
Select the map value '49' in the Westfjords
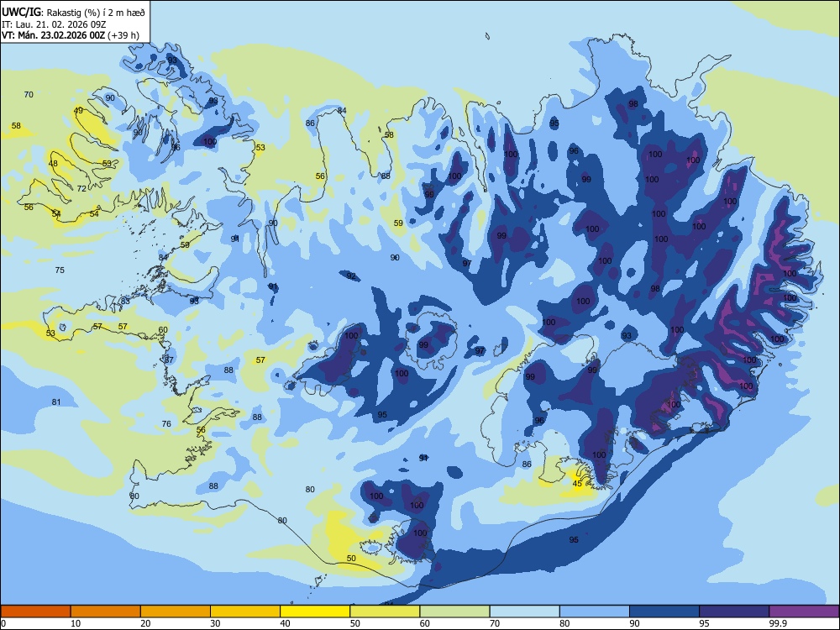[78, 111]
